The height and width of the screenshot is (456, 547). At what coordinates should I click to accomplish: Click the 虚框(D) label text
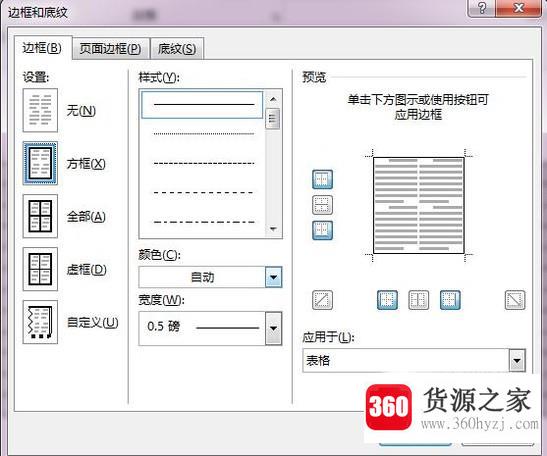coord(87,270)
